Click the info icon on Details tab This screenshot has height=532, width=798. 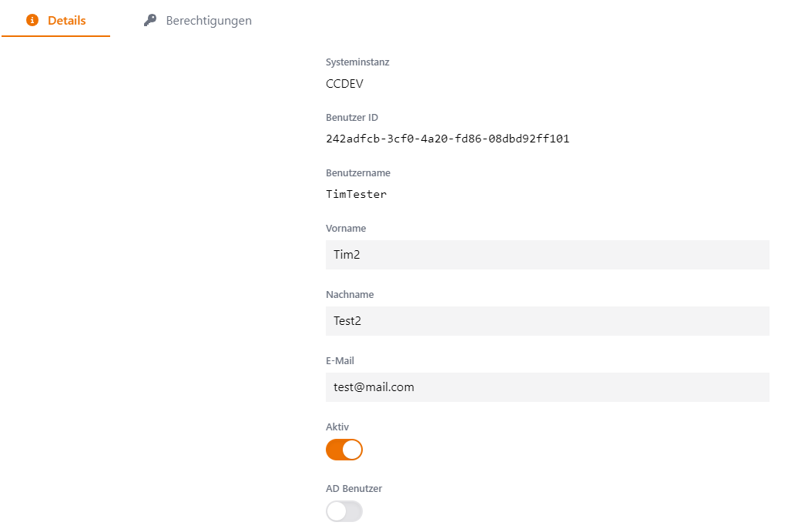(32, 21)
